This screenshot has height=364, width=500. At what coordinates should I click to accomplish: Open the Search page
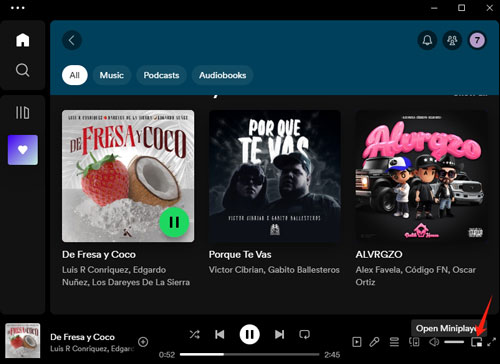tap(23, 70)
